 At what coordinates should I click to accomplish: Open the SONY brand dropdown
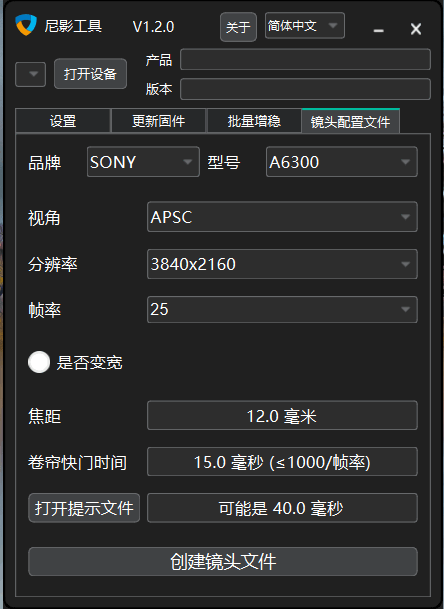[x=143, y=162]
